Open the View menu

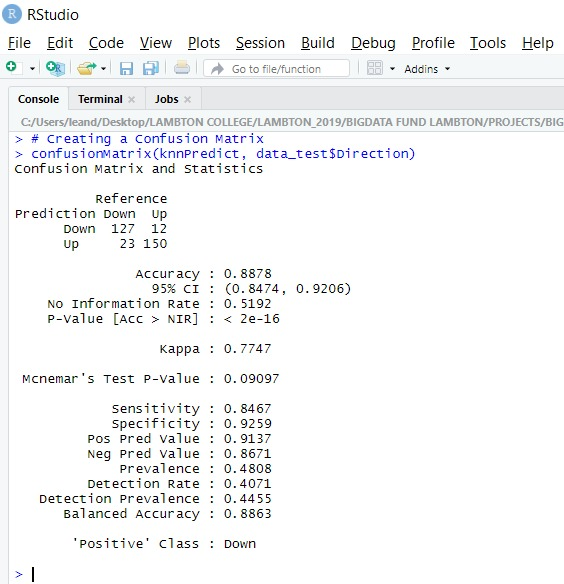[156, 43]
